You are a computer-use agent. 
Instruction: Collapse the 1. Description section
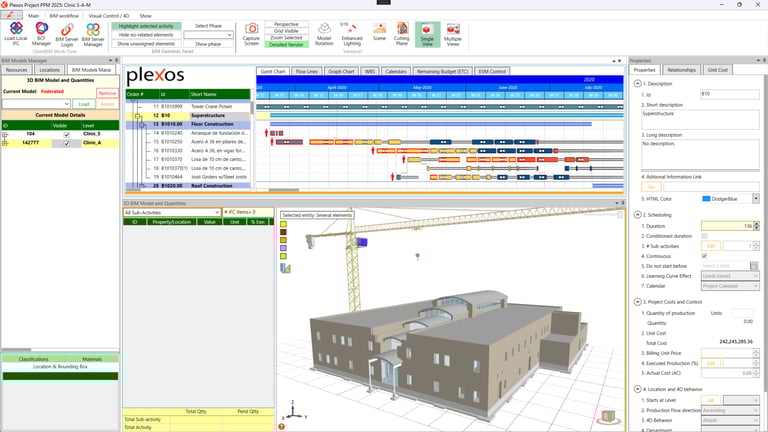point(638,84)
